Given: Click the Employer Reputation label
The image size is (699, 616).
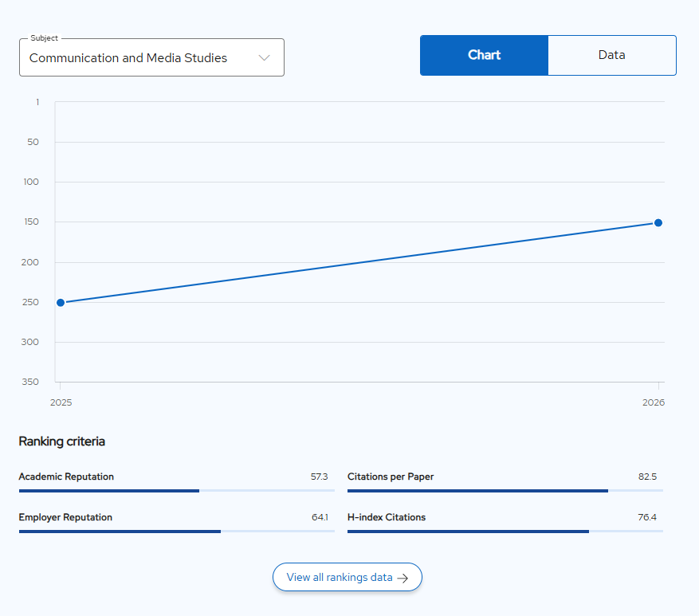Looking at the screenshot, I should [x=65, y=517].
